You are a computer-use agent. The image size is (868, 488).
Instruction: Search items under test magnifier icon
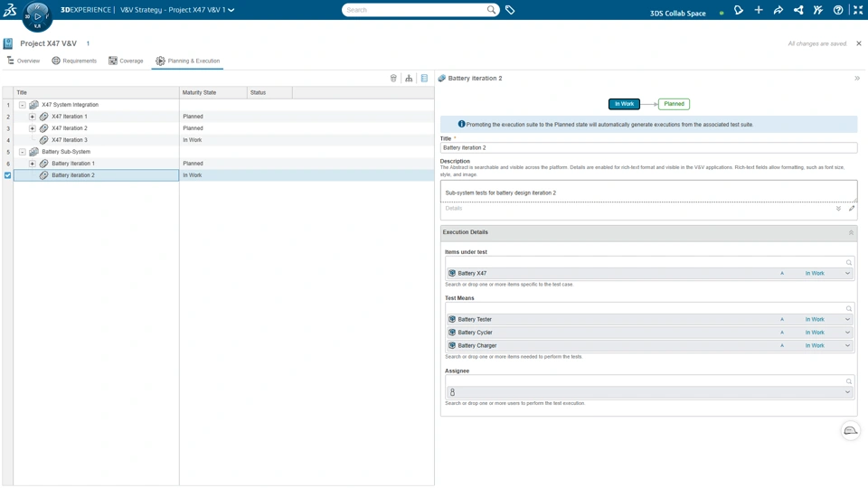click(x=849, y=263)
